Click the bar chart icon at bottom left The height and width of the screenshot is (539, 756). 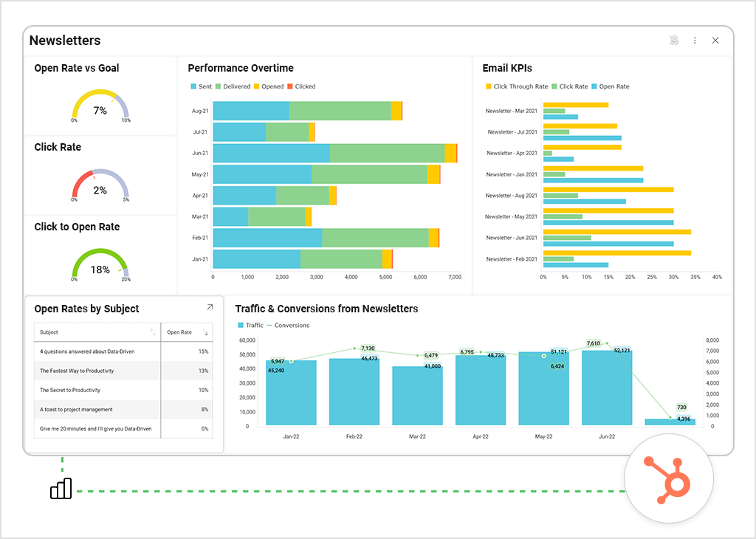[61, 489]
